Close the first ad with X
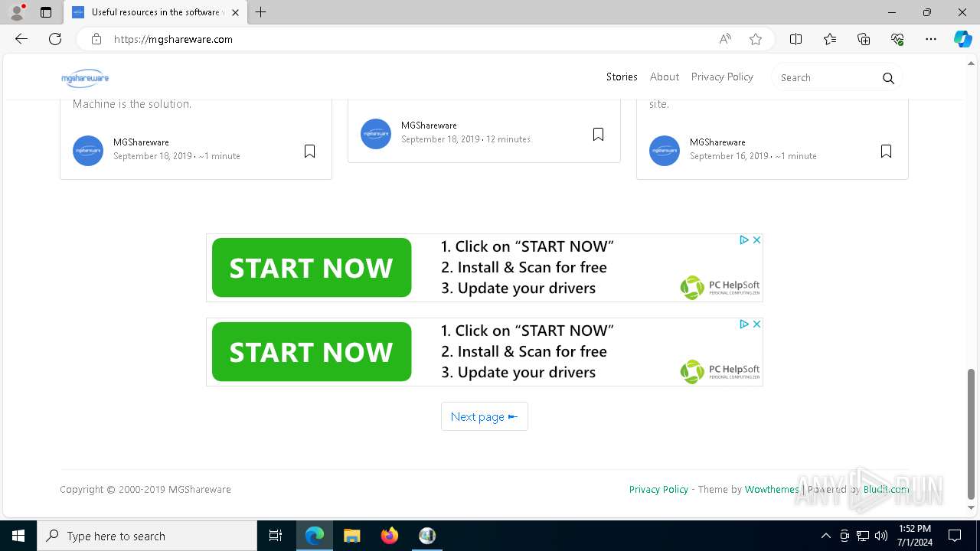 (756, 240)
